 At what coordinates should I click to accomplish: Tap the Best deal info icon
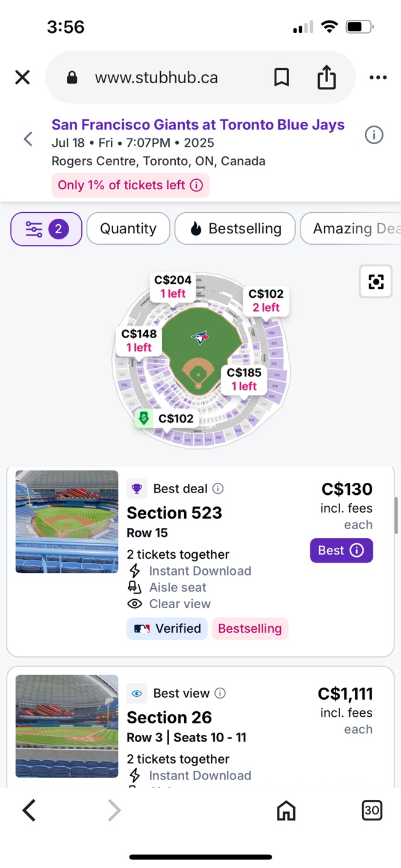tap(219, 489)
